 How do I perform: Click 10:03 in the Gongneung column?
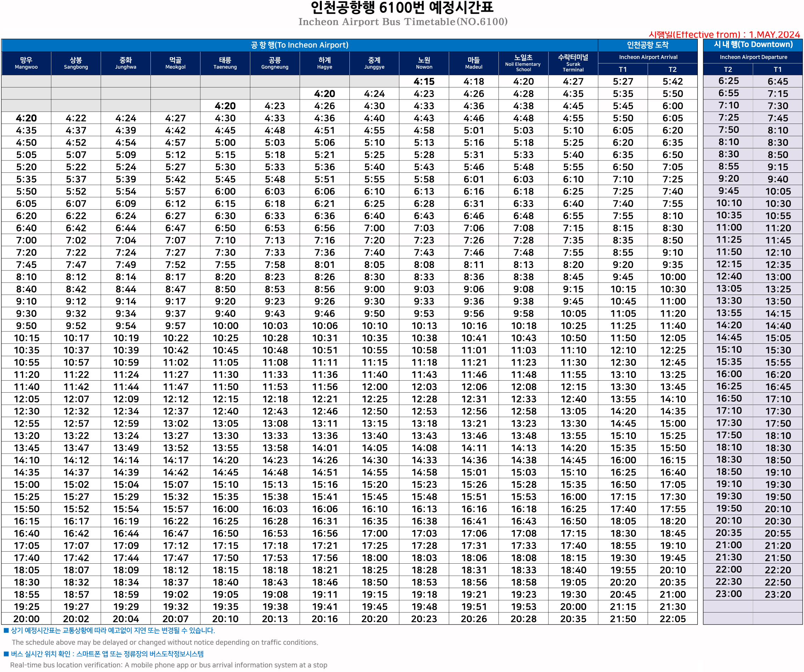tap(275, 326)
